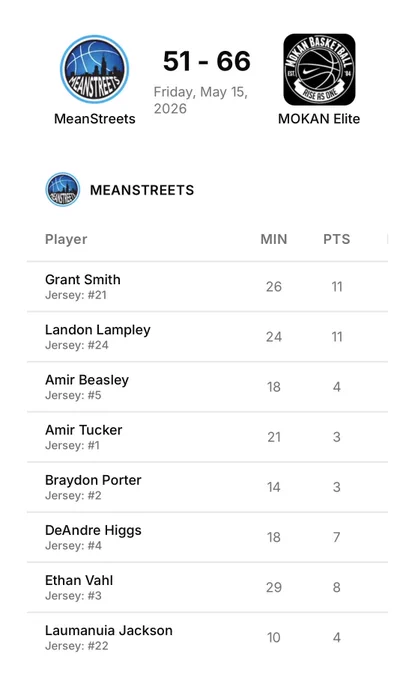The height and width of the screenshot is (680, 409).
Task: Open Grant Smith player row
Action: click(207, 286)
